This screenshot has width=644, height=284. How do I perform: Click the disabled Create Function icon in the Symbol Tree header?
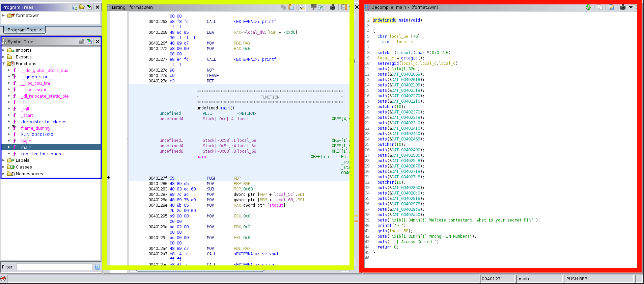[82, 42]
